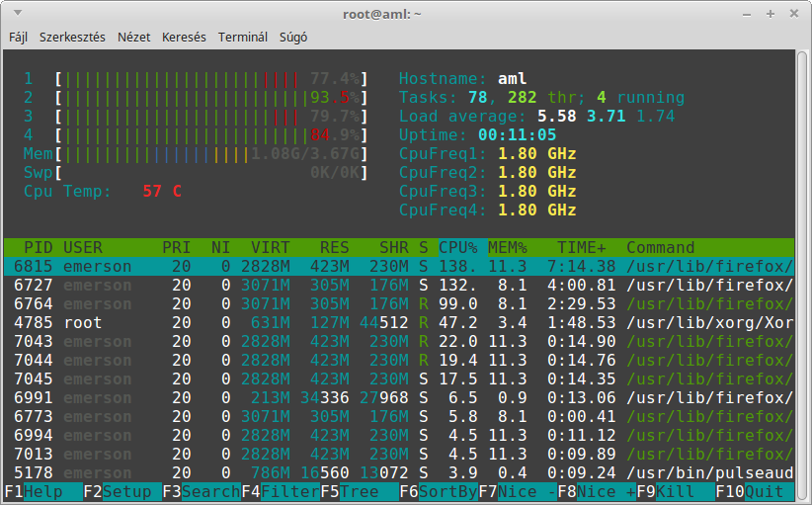Select process row with PID 6815
The width and height of the screenshot is (812, 505).
click(x=399, y=266)
